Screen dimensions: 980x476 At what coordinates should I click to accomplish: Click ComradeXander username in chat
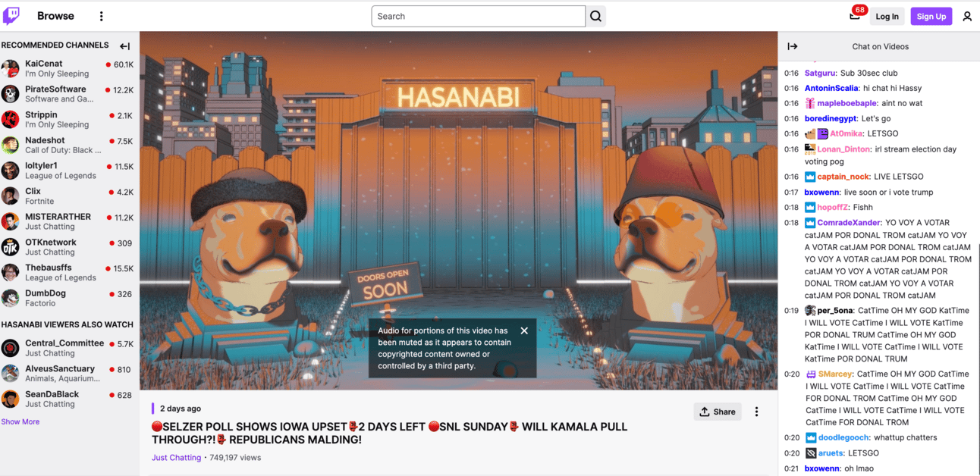(x=850, y=223)
